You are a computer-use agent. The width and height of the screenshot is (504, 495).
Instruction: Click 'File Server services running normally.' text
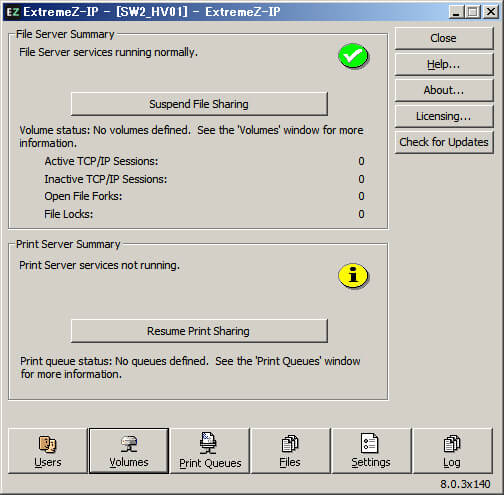[x=109, y=52]
